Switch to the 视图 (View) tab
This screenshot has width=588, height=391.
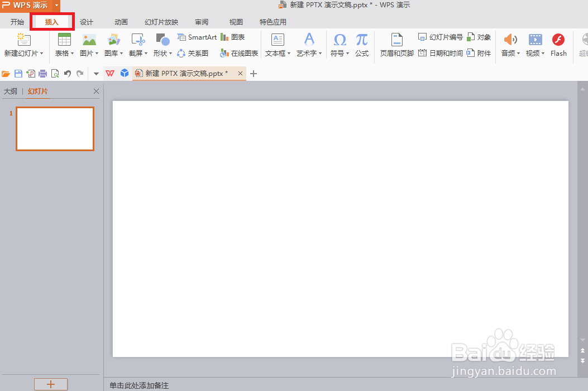[x=236, y=22]
